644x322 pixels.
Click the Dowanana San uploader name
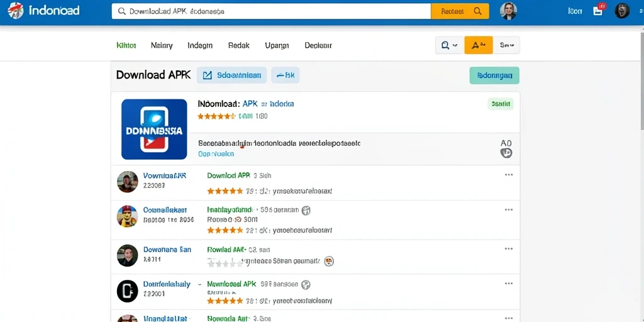(x=167, y=249)
